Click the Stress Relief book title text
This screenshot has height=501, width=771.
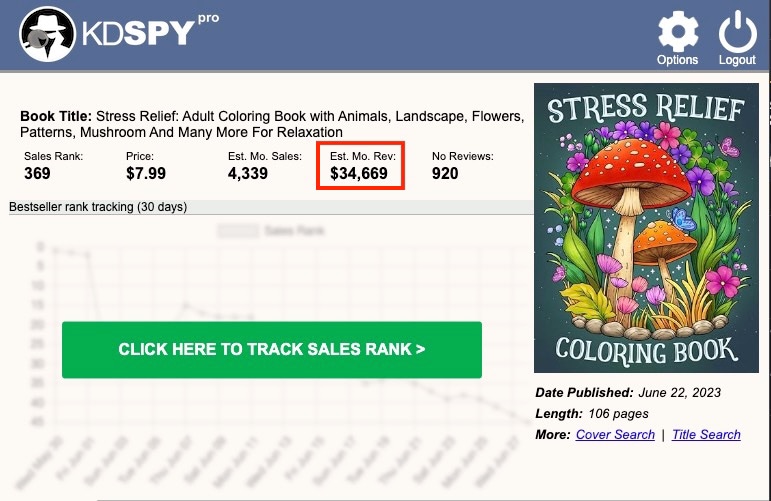272,124
